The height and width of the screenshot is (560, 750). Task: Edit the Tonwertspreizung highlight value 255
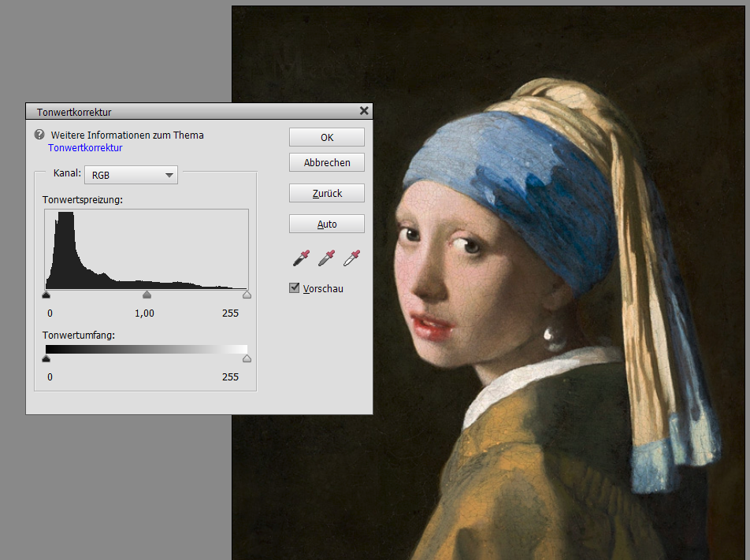230,313
